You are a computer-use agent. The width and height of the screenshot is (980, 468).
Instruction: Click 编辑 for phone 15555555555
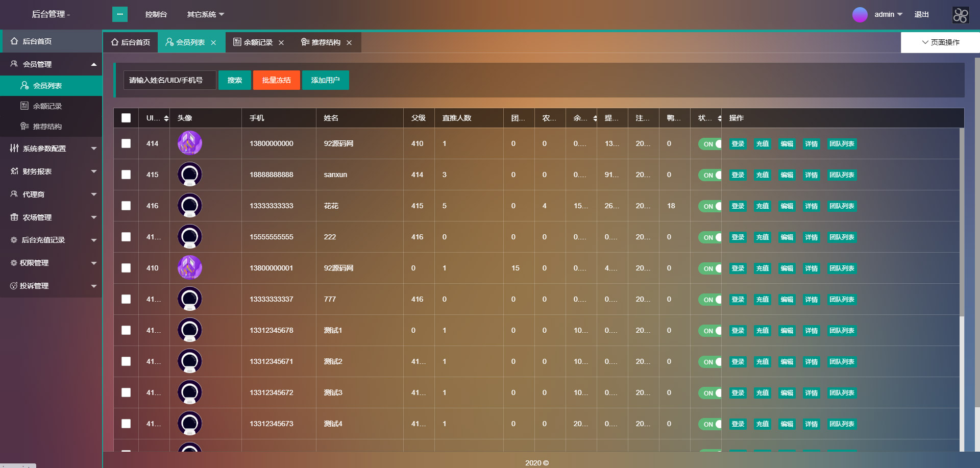tap(787, 237)
